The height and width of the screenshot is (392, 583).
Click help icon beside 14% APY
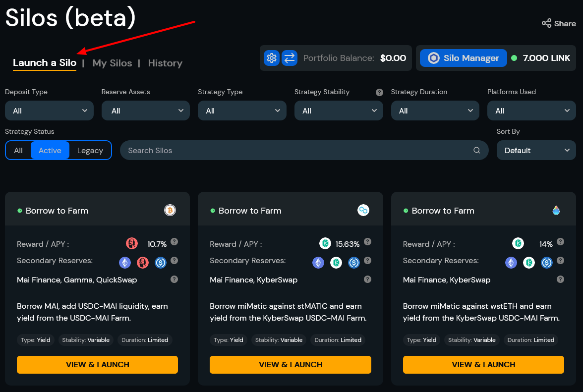click(560, 242)
